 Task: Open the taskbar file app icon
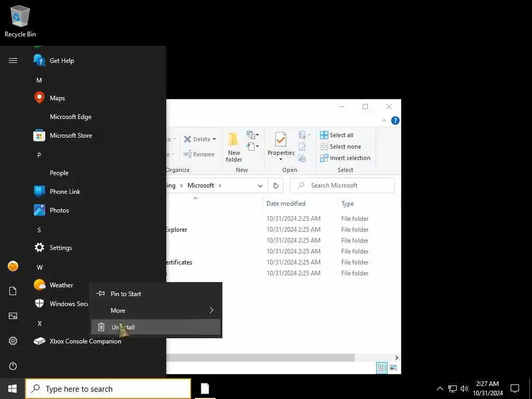coord(205,389)
